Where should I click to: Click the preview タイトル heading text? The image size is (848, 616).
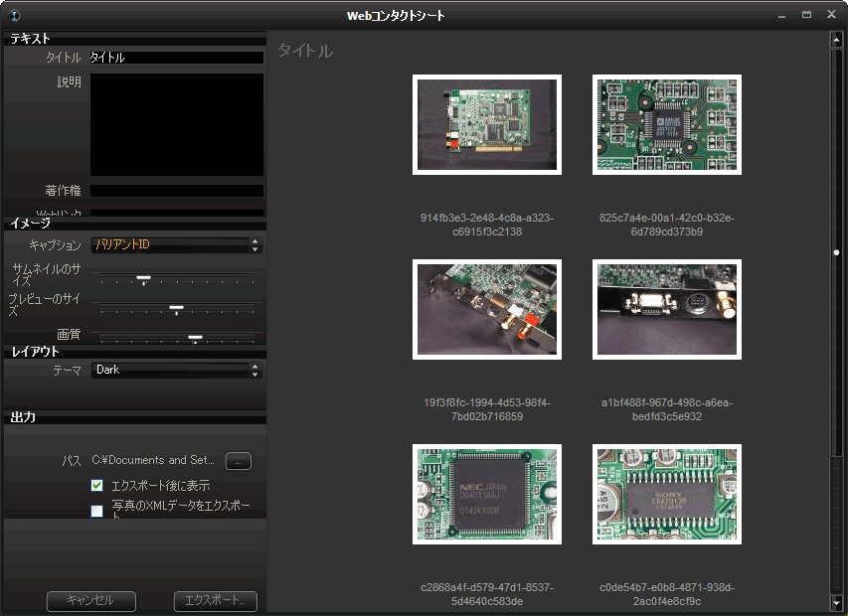[305, 51]
